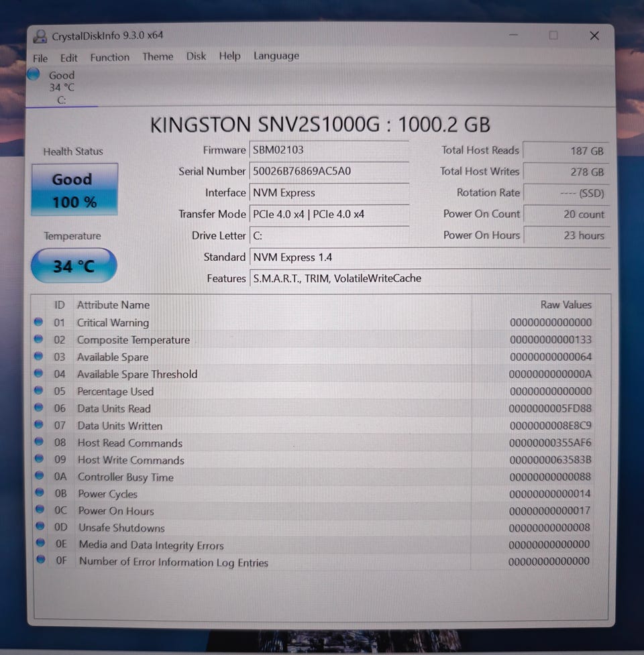This screenshot has width=644, height=655.
Task: Select the Data Units Read attribute name
Action: point(114,408)
